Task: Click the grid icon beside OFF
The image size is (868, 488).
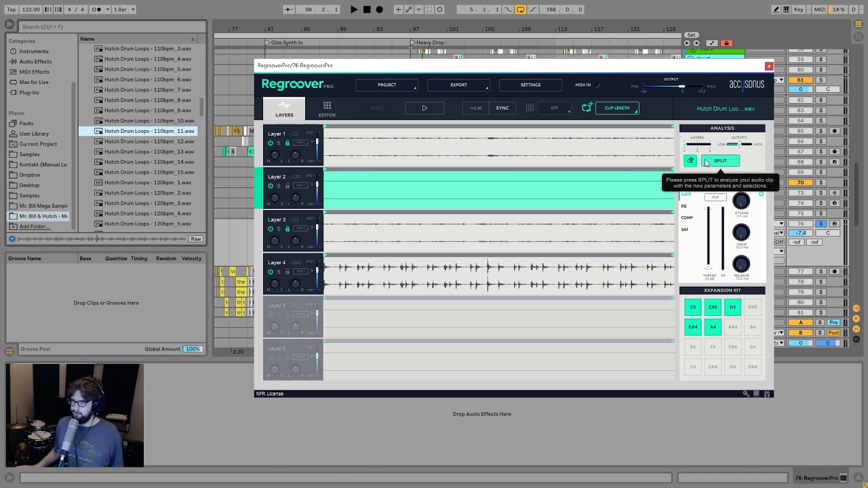Action: (x=530, y=108)
